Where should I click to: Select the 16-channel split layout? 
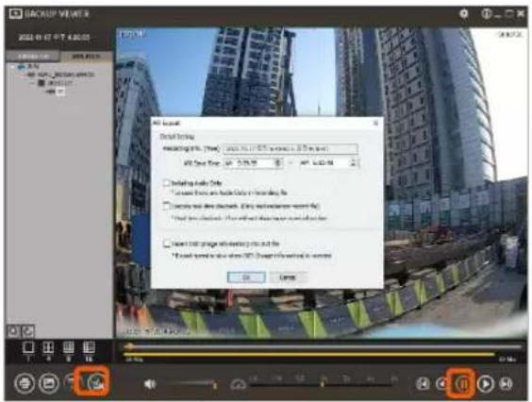click(x=89, y=347)
